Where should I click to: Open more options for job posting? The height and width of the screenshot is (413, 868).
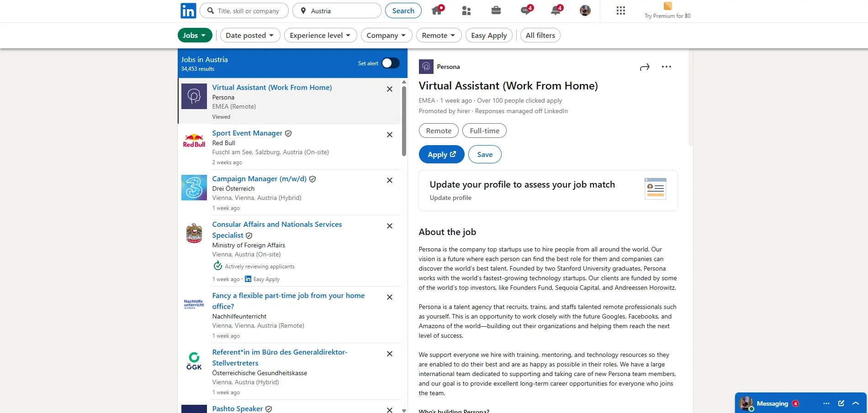click(x=667, y=67)
